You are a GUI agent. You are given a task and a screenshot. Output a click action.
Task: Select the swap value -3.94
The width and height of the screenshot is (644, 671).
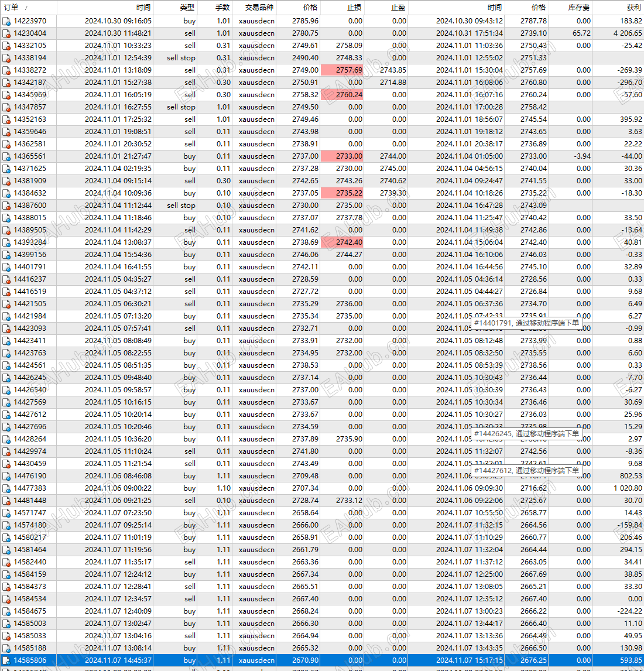(583, 156)
